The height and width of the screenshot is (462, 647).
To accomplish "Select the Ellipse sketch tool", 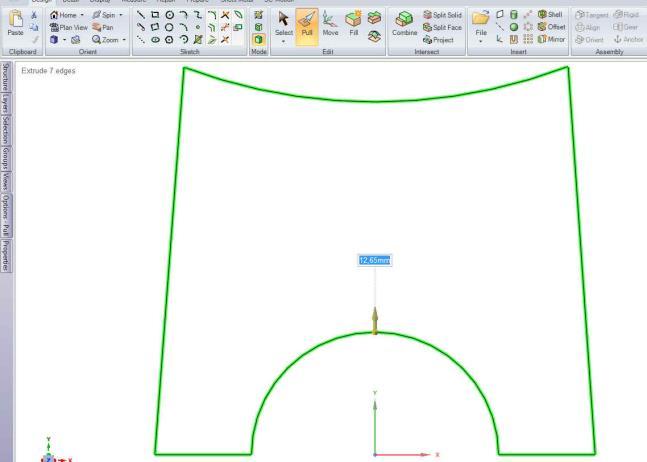I will point(155,40).
